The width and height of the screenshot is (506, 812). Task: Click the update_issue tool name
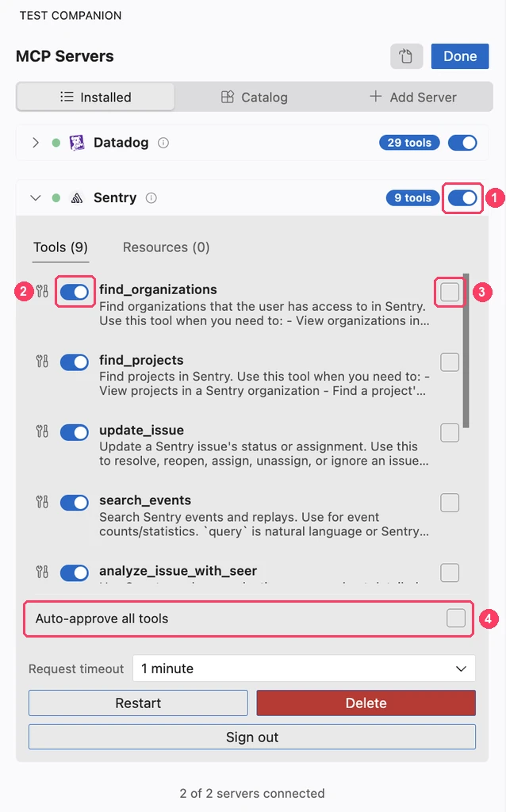(141, 431)
